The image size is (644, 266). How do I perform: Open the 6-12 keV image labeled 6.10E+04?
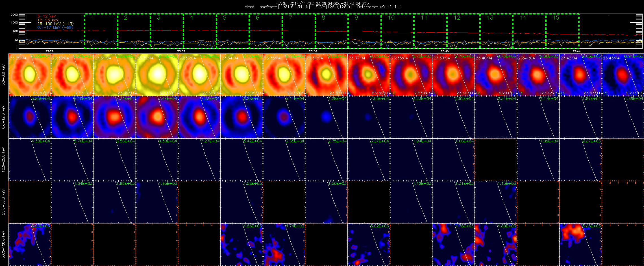[x=72, y=117]
